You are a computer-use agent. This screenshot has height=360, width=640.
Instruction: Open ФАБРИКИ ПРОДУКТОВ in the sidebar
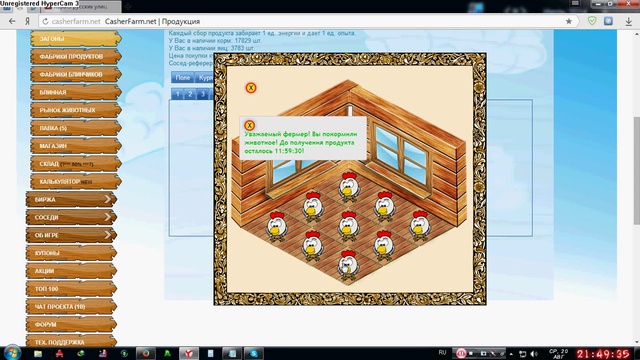76,57
